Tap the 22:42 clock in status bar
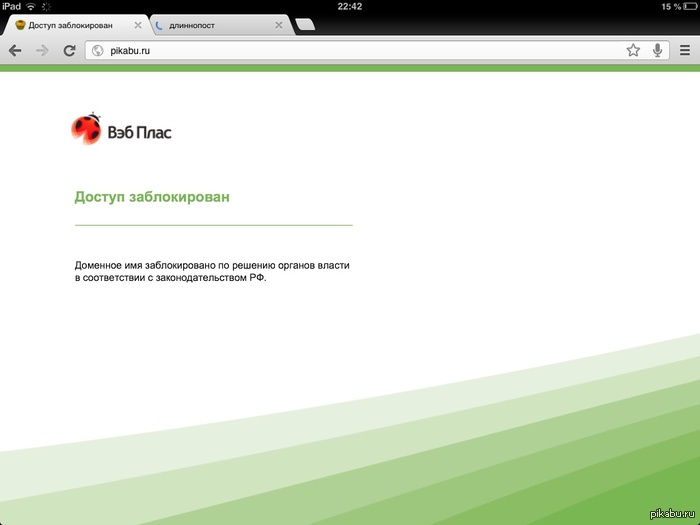The height and width of the screenshot is (525, 700). coord(350,7)
